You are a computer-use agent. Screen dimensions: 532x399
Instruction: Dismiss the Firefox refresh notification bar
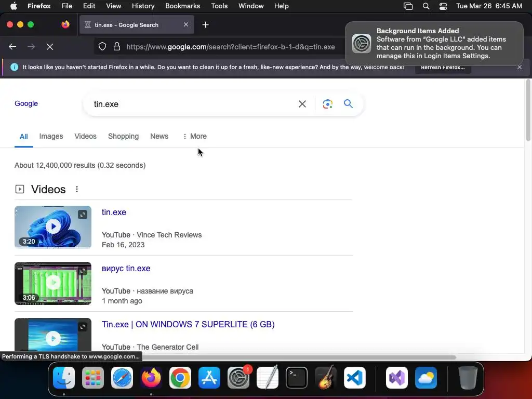pyautogui.click(x=520, y=67)
